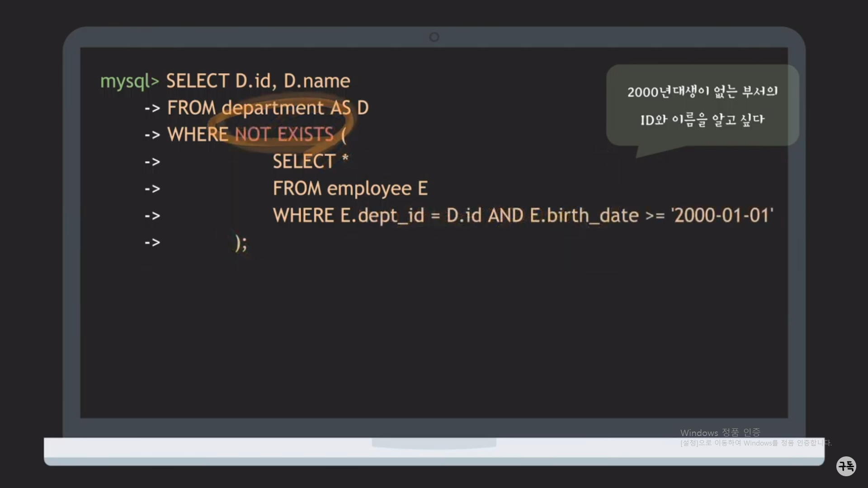Click E.dept_id = D.id condition
Image resolution: width=868 pixels, height=488 pixels.
click(x=410, y=216)
